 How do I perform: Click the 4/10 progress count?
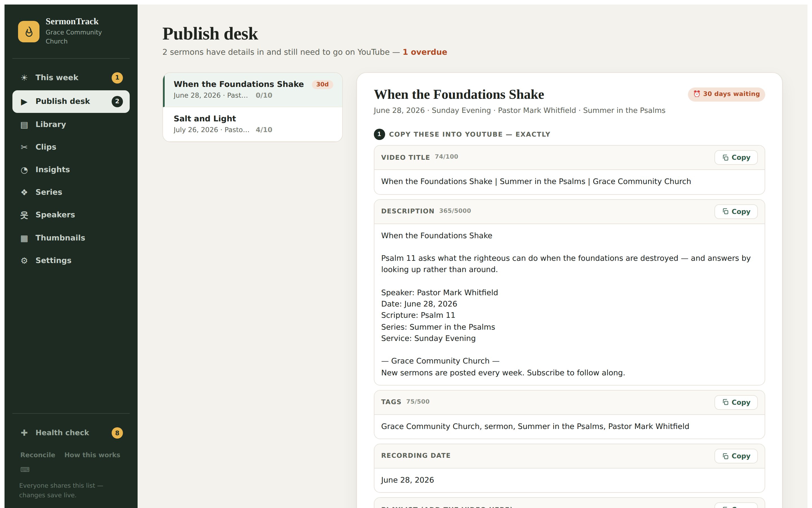(264, 130)
